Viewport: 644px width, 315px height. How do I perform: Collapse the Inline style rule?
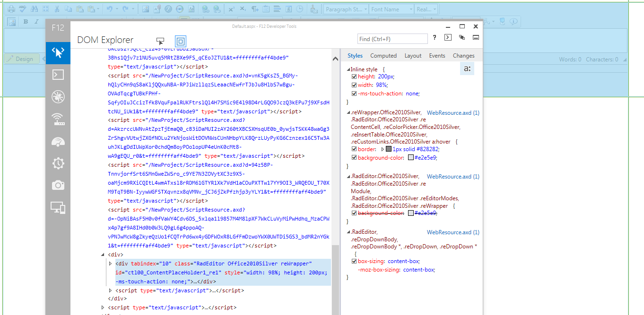348,69
